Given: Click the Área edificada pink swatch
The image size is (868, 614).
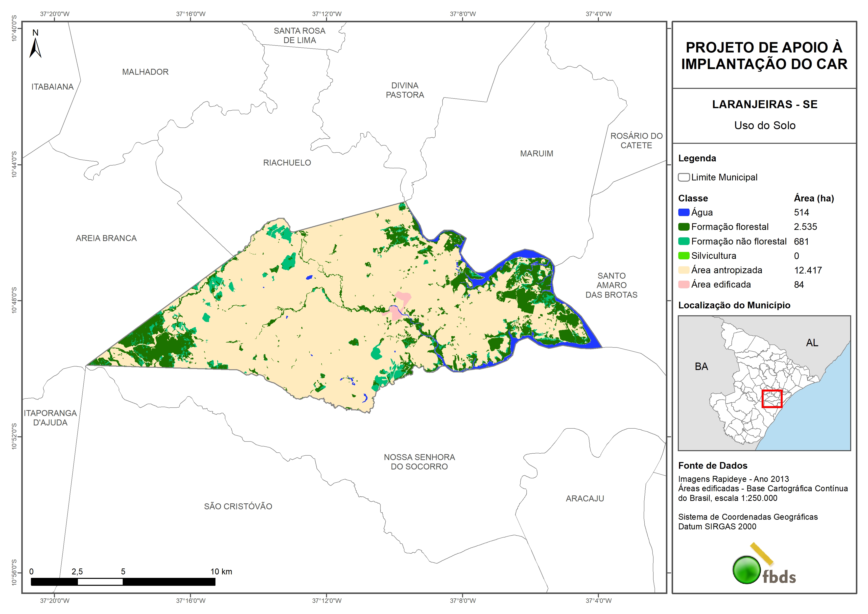Looking at the screenshot, I should [683, 285].
